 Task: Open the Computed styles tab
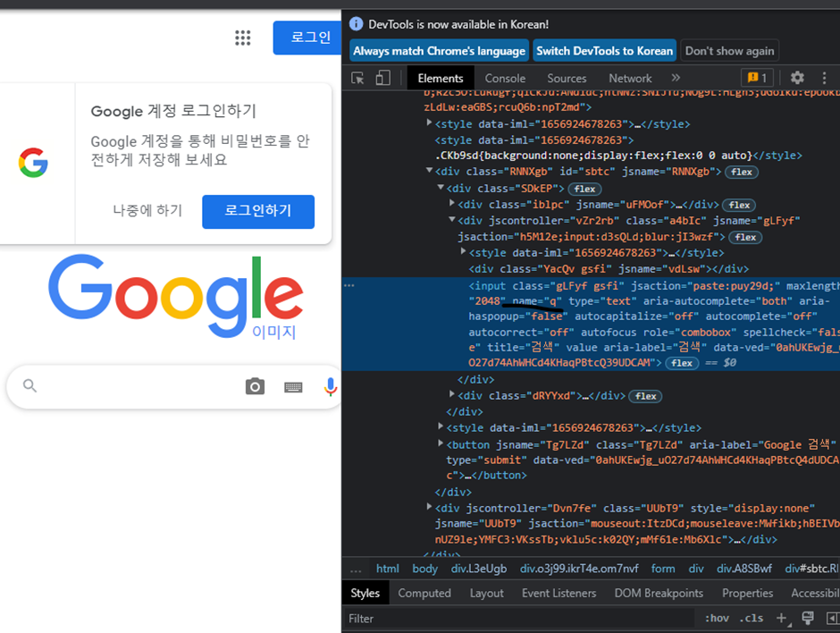(424, 593)
